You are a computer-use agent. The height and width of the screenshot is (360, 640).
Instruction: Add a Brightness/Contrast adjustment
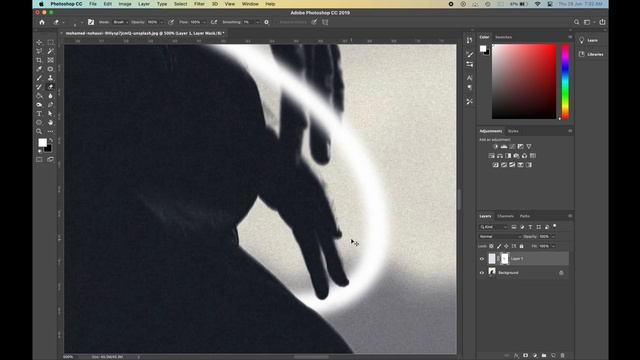pyautogui.click(x=496, y=147)
